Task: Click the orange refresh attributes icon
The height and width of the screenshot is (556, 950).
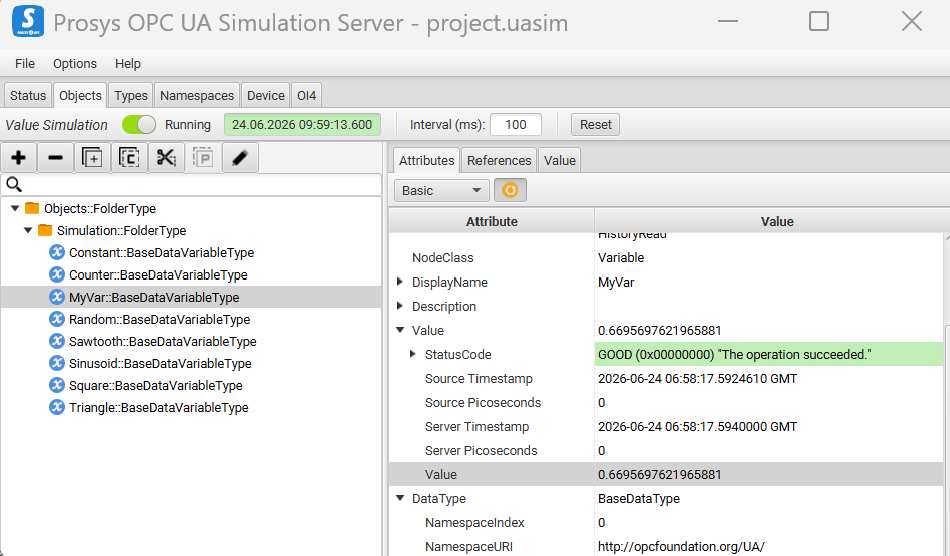Action: click(510, 190)
